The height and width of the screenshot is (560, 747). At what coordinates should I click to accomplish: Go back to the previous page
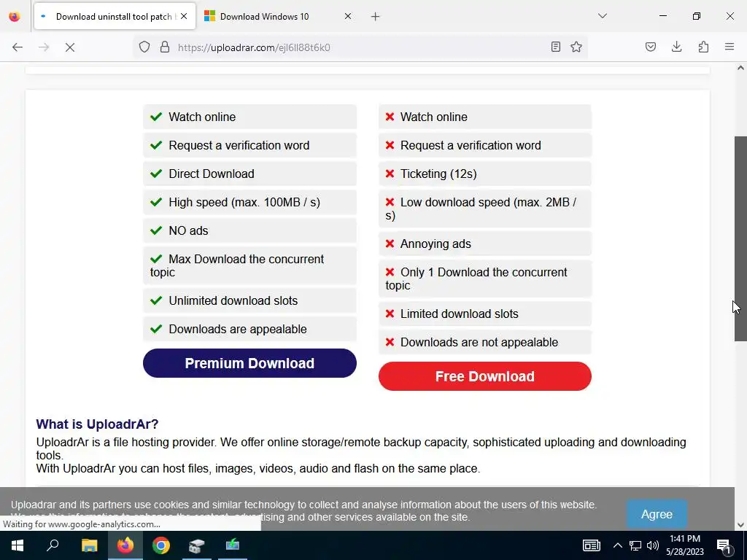point(18,47)
